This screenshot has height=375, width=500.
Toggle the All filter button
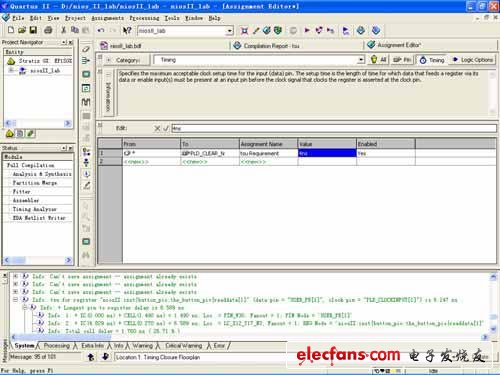click(379, 60)
